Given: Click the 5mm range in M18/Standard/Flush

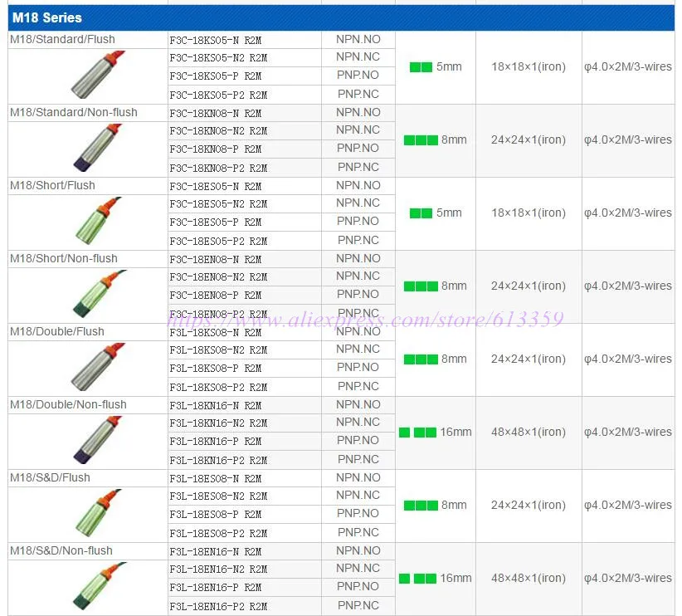Looking at the screenshot, I should click(436, 66).
